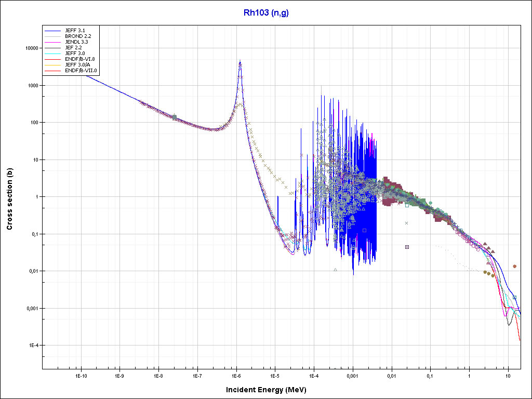Click the isolated orange circle near 10 MeV
This screenshot has width=532, height=399.
tap(514, 266)
